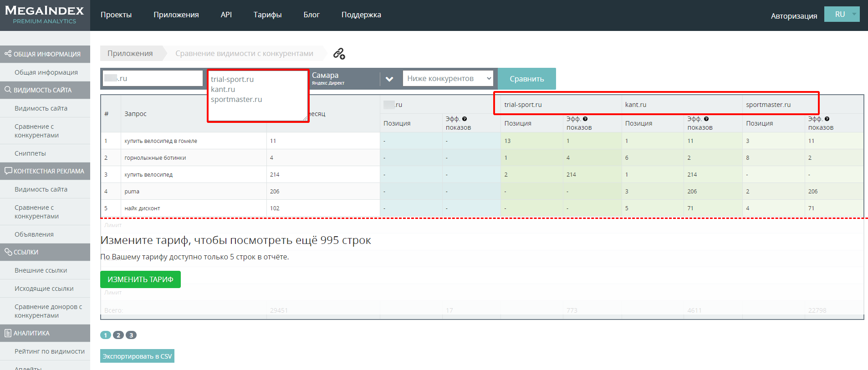The width and height of the screenshot is (868, 370).
Task: Click the Авторизация link
Action: (x=793, y=16)
